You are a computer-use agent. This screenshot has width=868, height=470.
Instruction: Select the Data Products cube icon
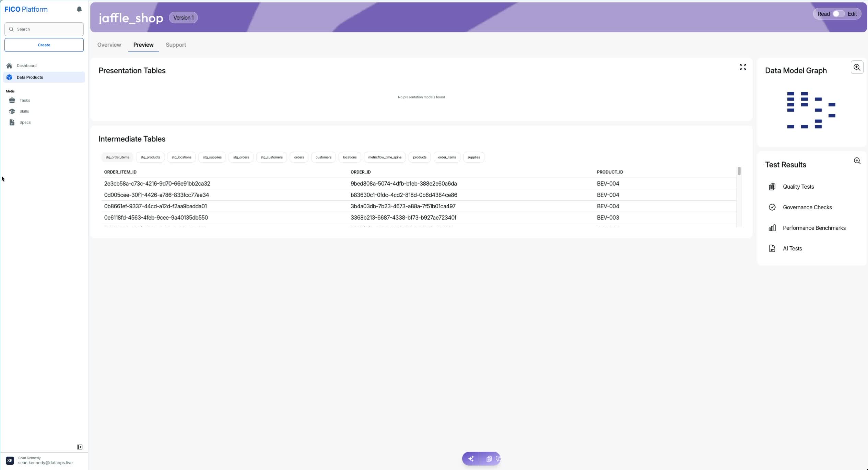click(x=9, y=77)
